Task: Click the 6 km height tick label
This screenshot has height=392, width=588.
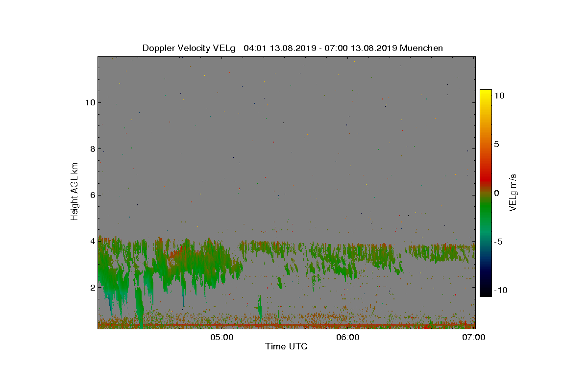Action: click(x=92, y=195)
